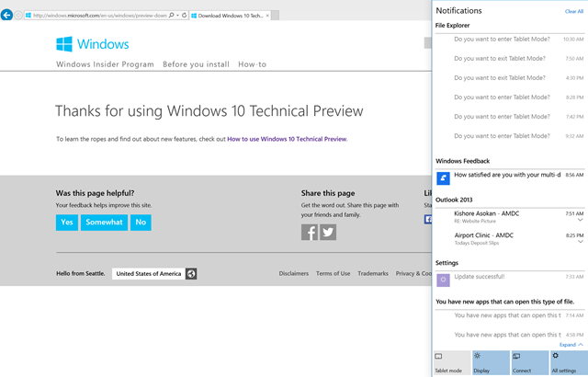
Task: Expand the Airport Clinic Outlook notification
Action: tap(580, 242)
